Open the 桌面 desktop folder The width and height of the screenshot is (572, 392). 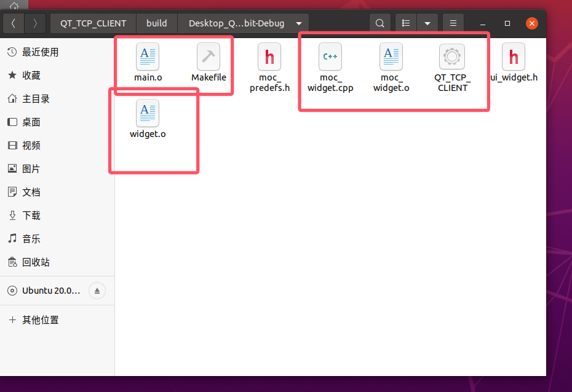point(57,122)
